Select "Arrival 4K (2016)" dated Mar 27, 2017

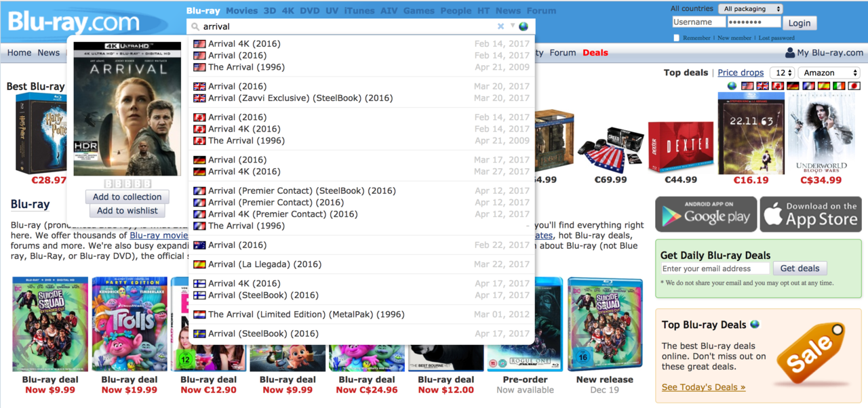pyautogui.click(x=361, y=171)
